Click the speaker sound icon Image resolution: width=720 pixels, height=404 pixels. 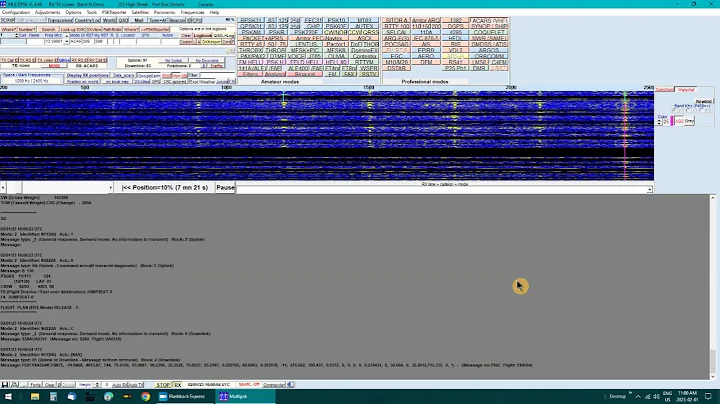point(290,385)
